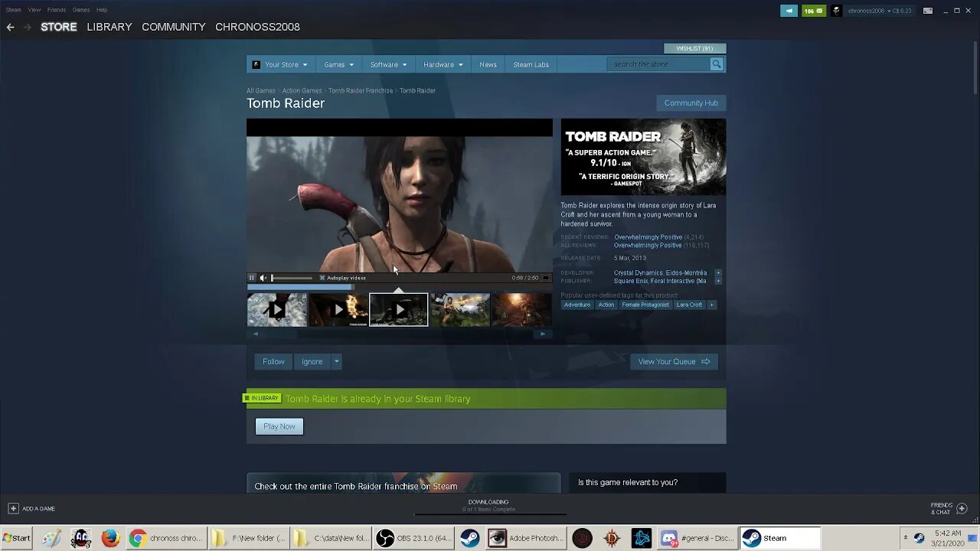Click the Female Protagonist tag
Screen dimensions: 980x551
pyautogui.click(x=645, y=305)
